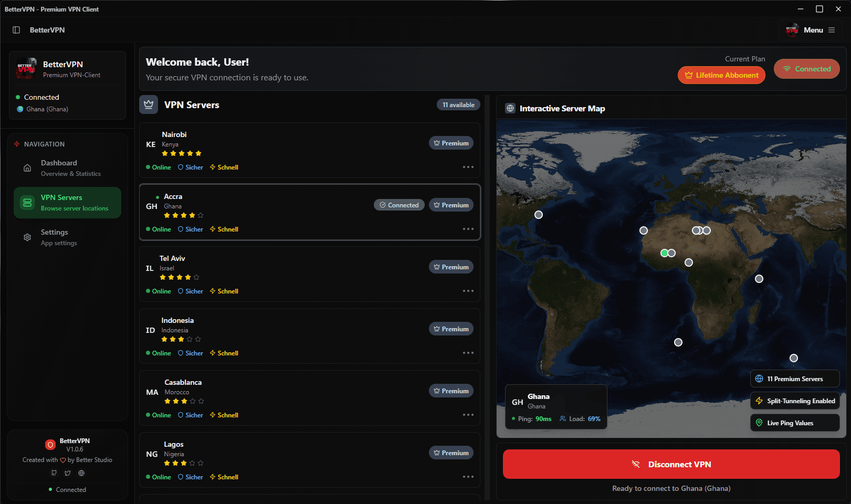
Task: Toggle the green Connected status button
Action: [x=807, y=69]
